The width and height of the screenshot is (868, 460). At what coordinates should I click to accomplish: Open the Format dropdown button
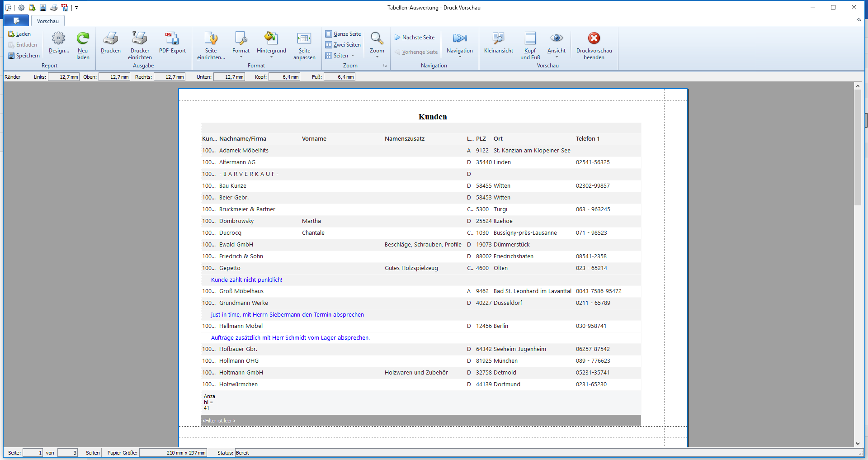tap(241, 44)
